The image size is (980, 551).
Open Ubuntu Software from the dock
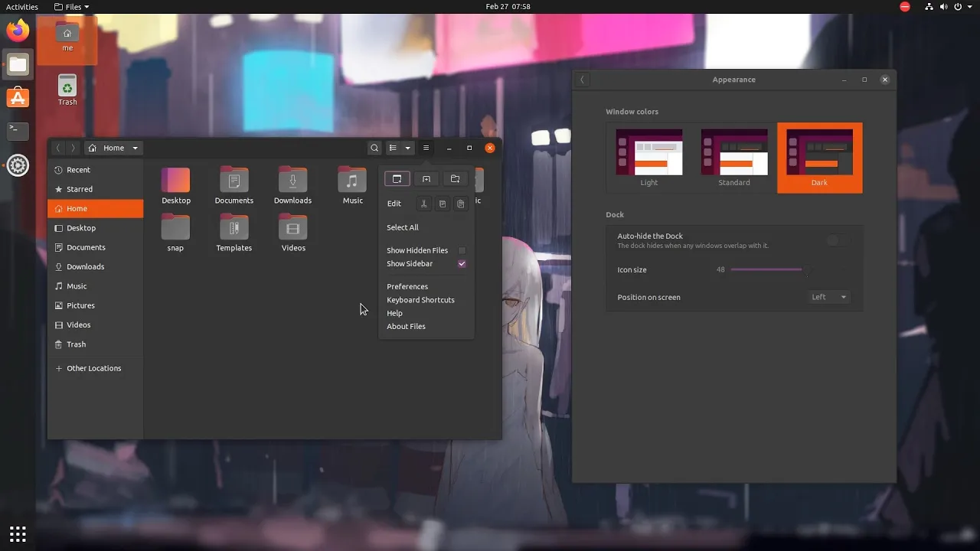click(x=18, y=98)
